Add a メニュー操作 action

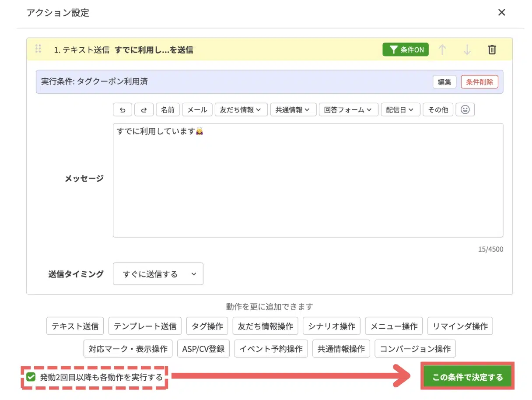394,326
